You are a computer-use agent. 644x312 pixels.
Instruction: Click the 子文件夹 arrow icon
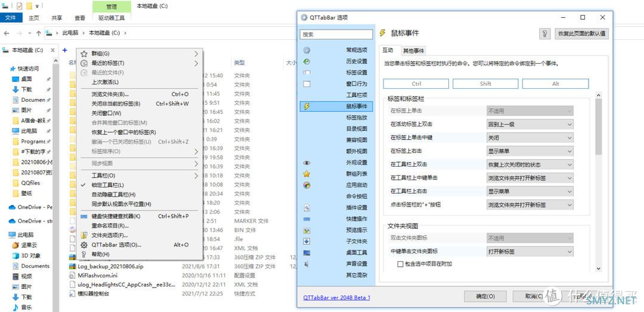[306, 241]
